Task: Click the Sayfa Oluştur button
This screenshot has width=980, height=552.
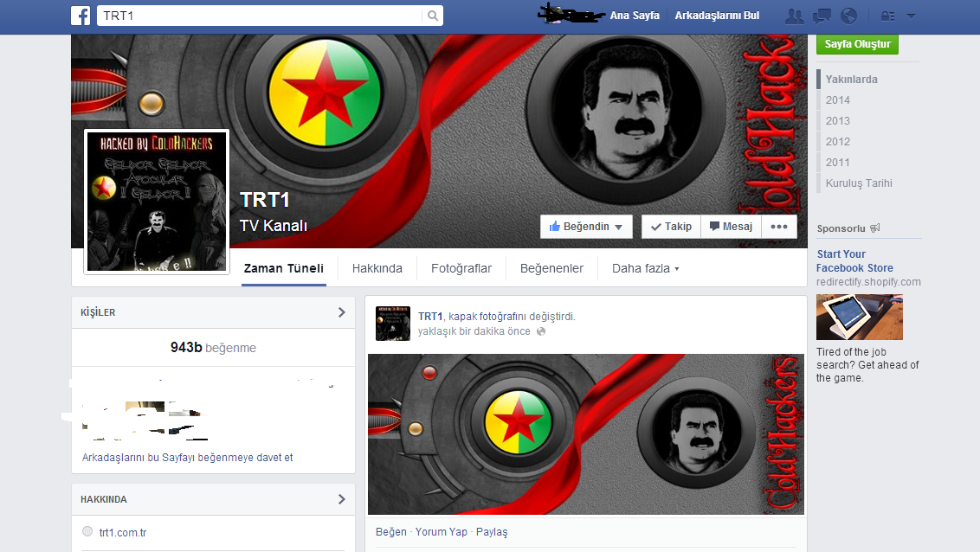Action: pyautogui.click(x=857, y=44)
